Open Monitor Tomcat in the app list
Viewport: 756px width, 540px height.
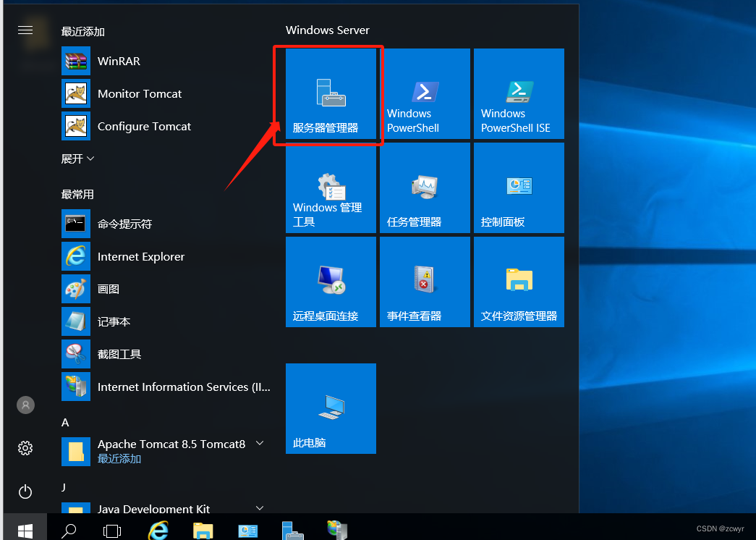(x=166, y=93)
